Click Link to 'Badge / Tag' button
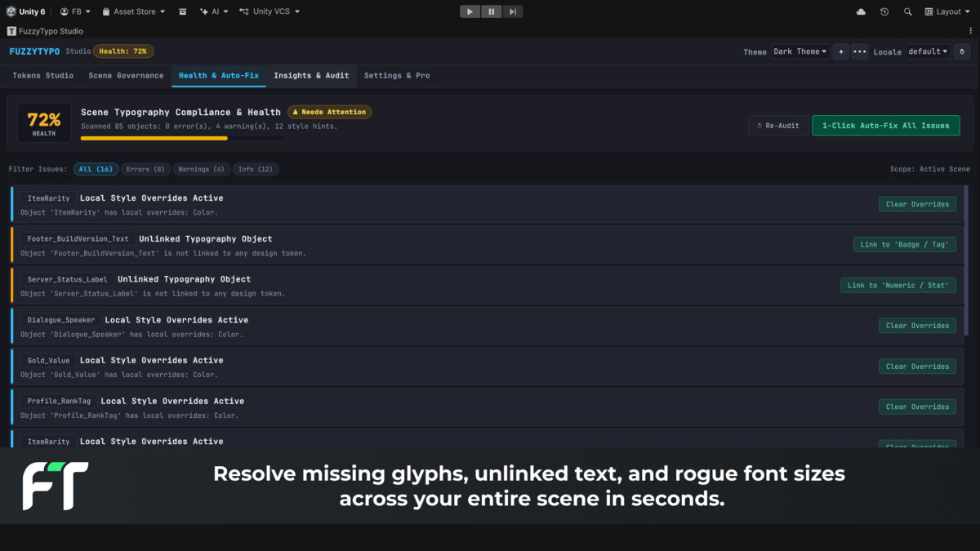This screenshot has width=980, height=551. (905, 244)
